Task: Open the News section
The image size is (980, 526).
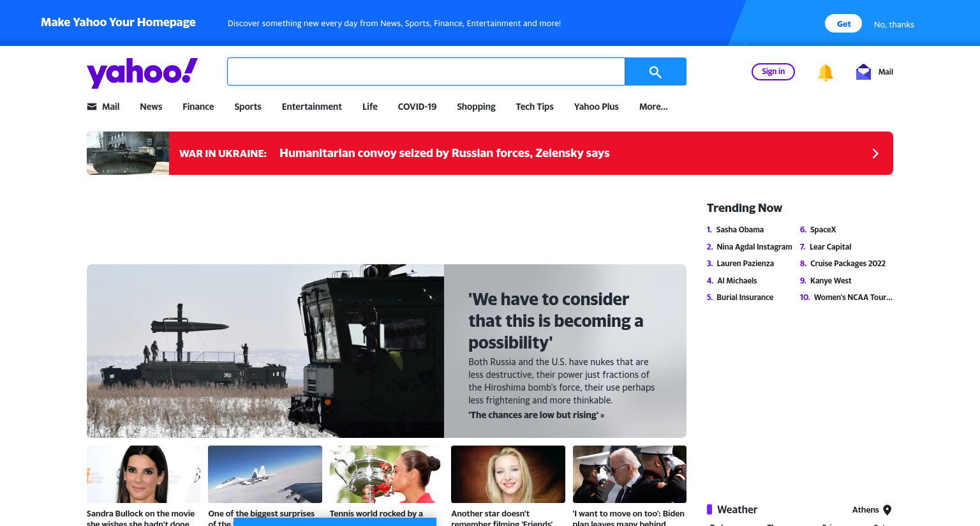Action: pyautogui.click(x=151, y=107)
